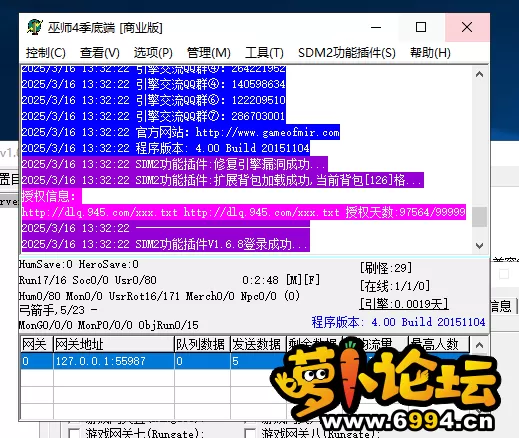The width and height of the screenshot is (519, 438).
Task: Click the Hum0/80 Mon0/0 UsrRot16/171 status line
Action: coord(159,296)
